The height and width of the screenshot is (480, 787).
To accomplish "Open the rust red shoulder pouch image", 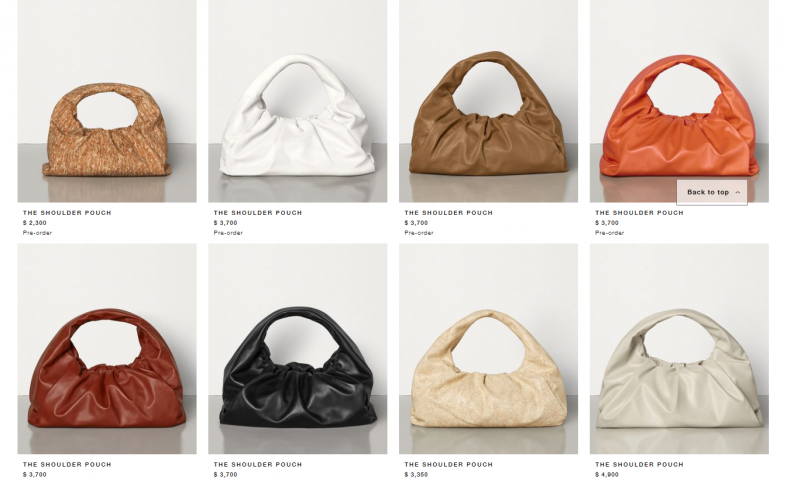I will 107,349.
